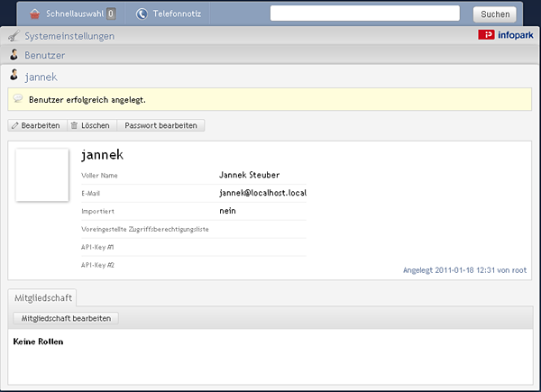This screenshot has width=541, height=392.
Task: Click the speech bubble notification icon
Action: coord(18,99)
